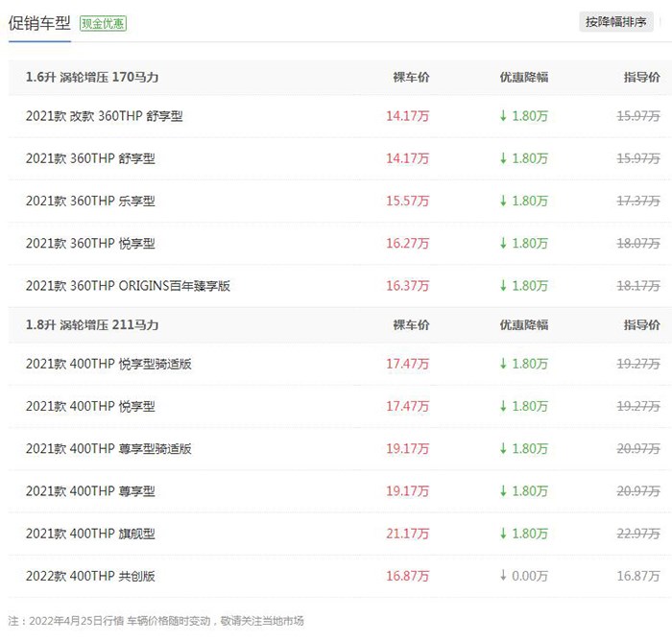Click the 优惠降幅 header in 1.8升 section
This screenshot has width=672, height=642.
click(x=524, y=324)
